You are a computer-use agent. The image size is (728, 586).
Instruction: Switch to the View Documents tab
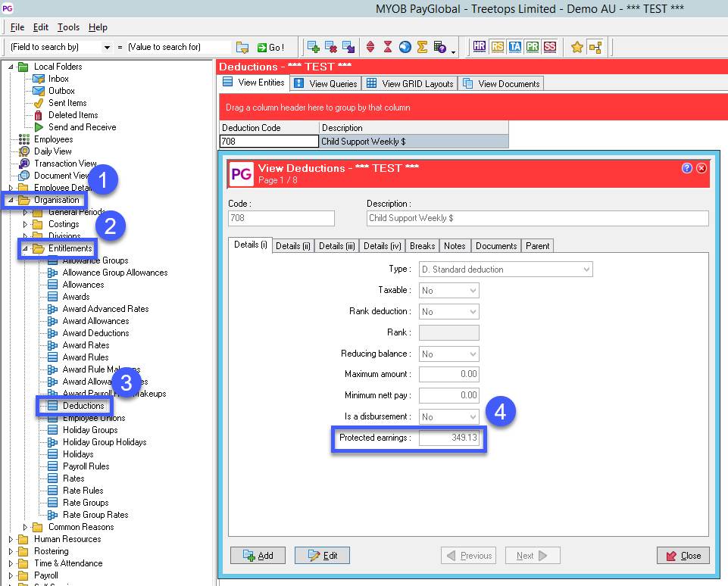501,83
